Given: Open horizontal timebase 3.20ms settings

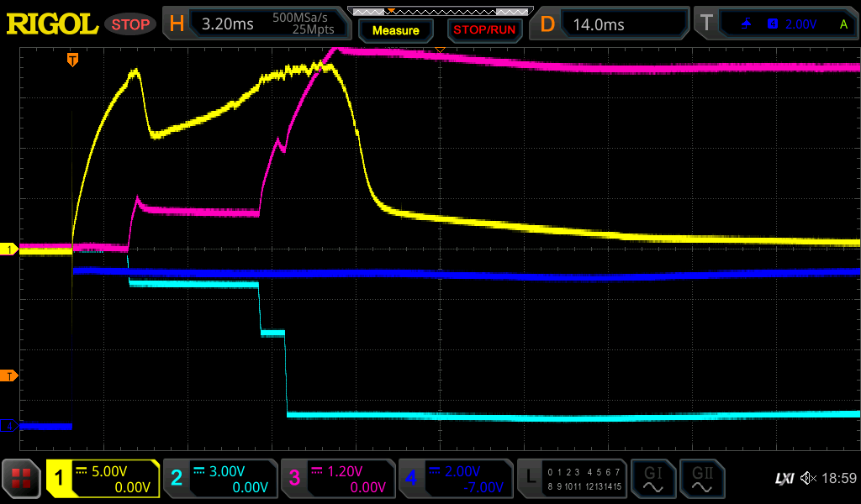Looking at the screenshot, I should pos(256,24).
